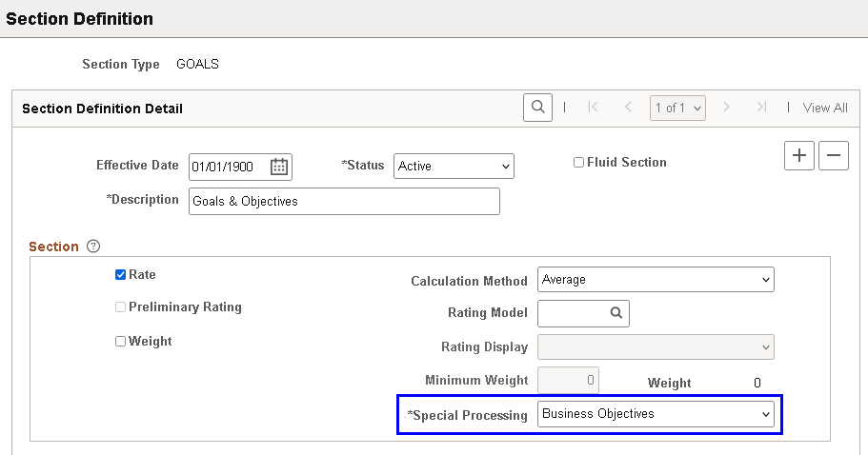Delete row with minus button
868x455 pixels.
pyautogui.click(x=834, y=155)
